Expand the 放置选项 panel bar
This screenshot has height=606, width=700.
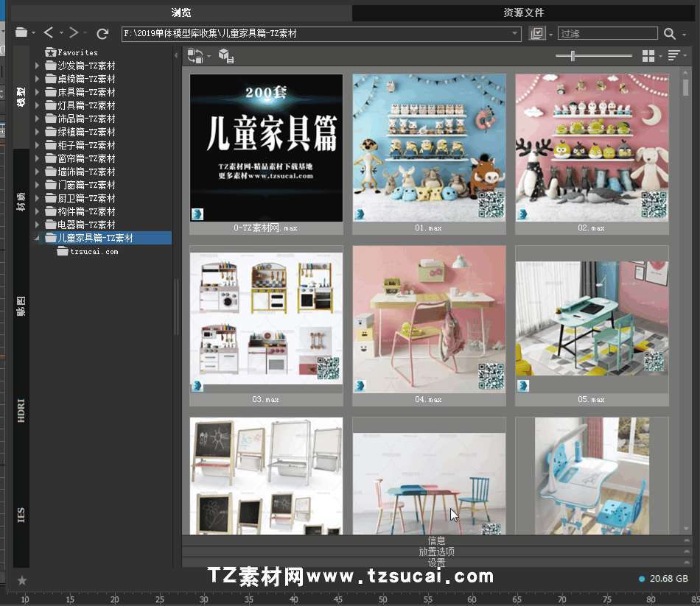click(436, 552)
